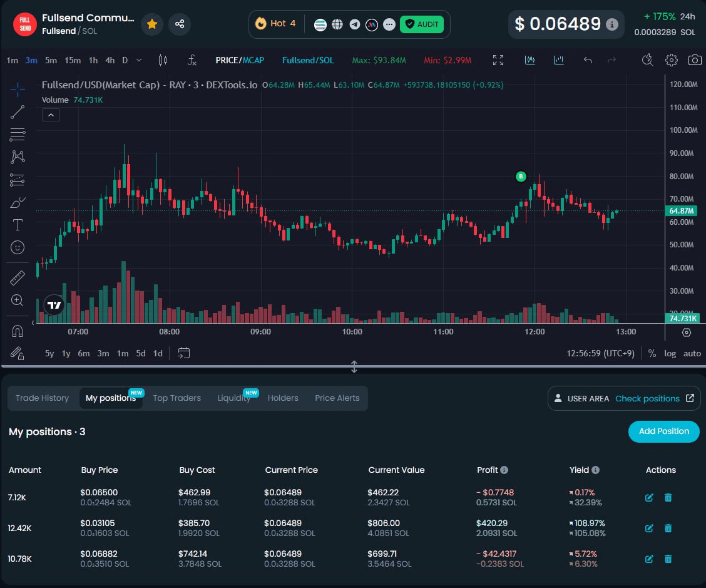Select the pattern drawing tool
The image size is (706, 588).
tap(18, 157)
